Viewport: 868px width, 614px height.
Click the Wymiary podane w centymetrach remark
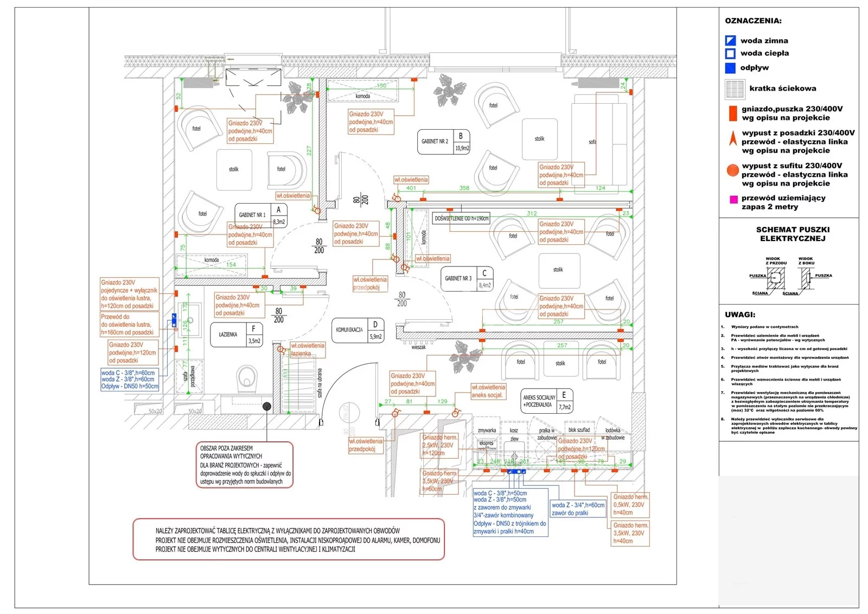[764, 327]
